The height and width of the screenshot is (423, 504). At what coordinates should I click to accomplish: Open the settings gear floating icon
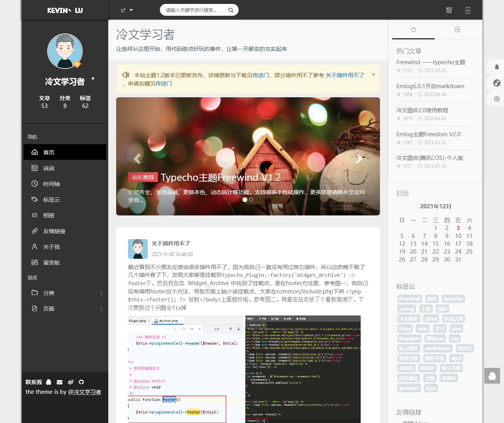point(497,99)
